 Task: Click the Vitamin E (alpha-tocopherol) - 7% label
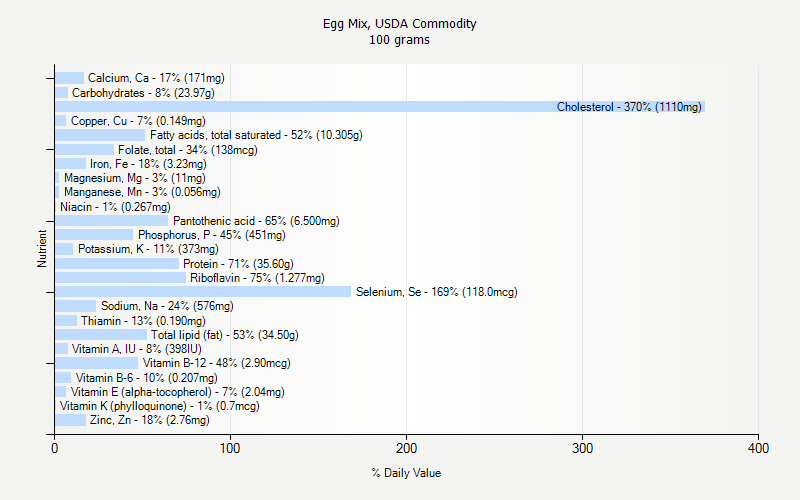pyautogui.click(x=178, y=392)
